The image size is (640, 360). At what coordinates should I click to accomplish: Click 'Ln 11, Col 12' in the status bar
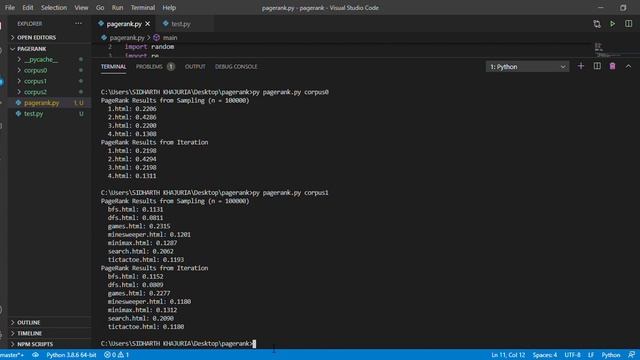[x=508, y=355]
